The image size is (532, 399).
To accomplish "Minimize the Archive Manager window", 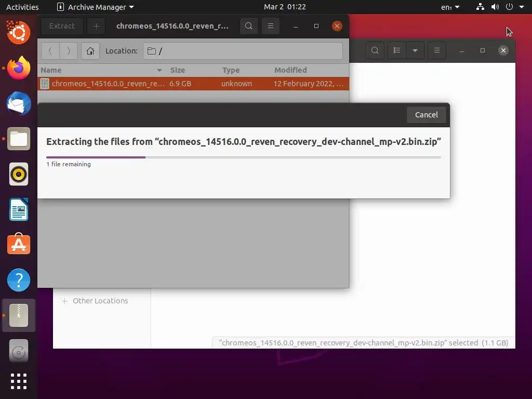I will pos(296,26).
